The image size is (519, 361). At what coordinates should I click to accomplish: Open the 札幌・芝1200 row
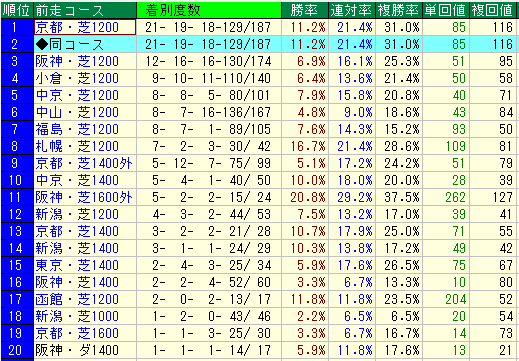coord(258,146)
